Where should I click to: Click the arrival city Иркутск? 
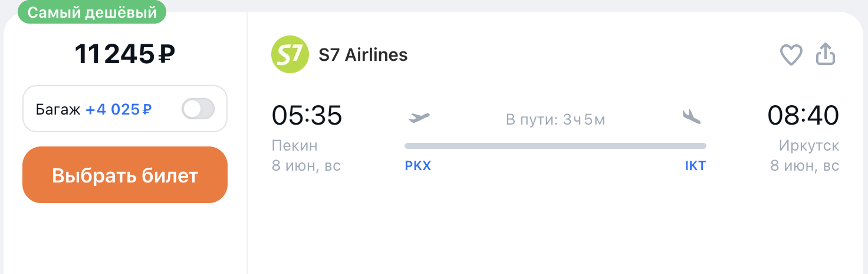point(808,146)
